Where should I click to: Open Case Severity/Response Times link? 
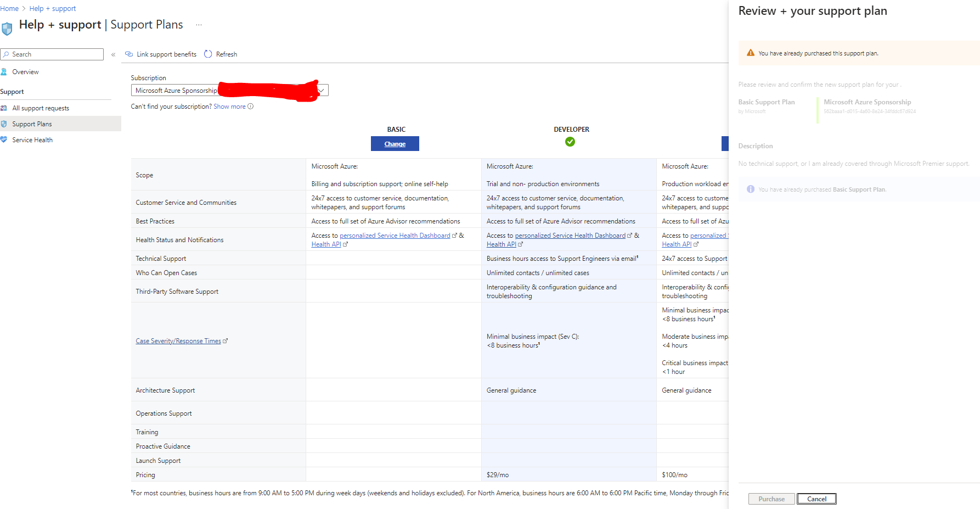pyautogui.click(x=178, y=341)
